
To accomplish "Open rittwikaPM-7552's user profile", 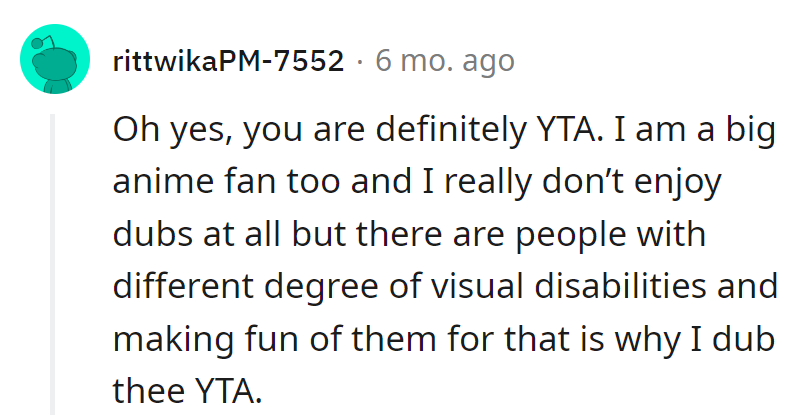I will 228,62.
